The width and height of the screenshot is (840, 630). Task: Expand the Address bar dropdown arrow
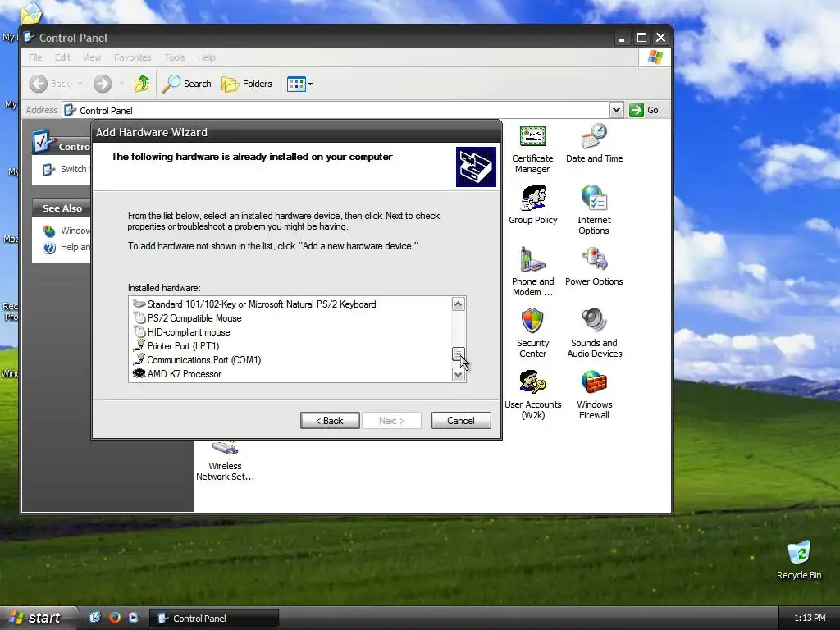[616, 110]
